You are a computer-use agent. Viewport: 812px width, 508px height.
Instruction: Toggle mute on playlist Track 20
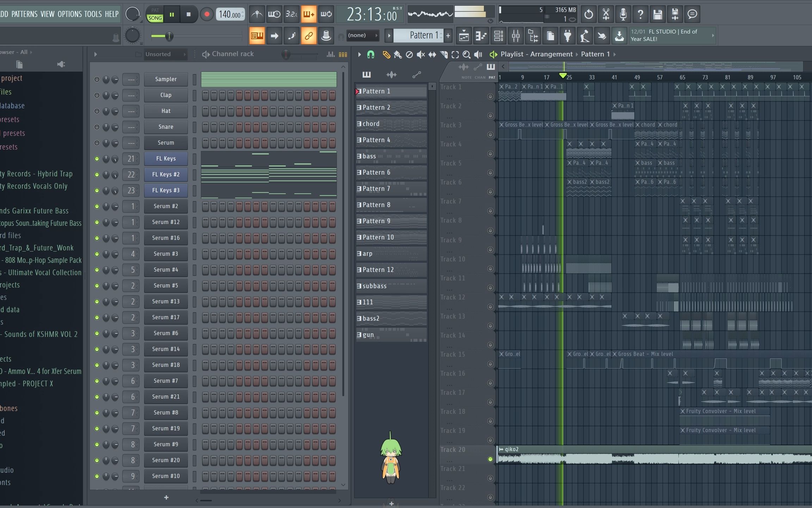(490, 459)
